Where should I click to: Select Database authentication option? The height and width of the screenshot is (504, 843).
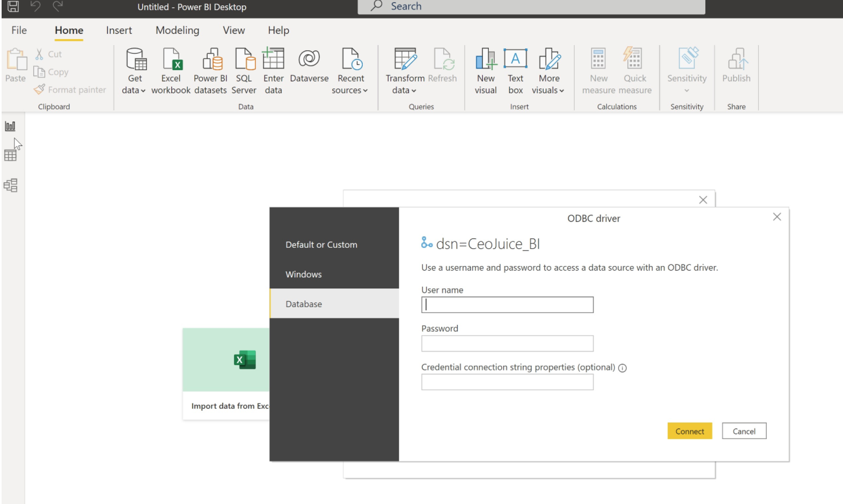(x=334, y=303)
